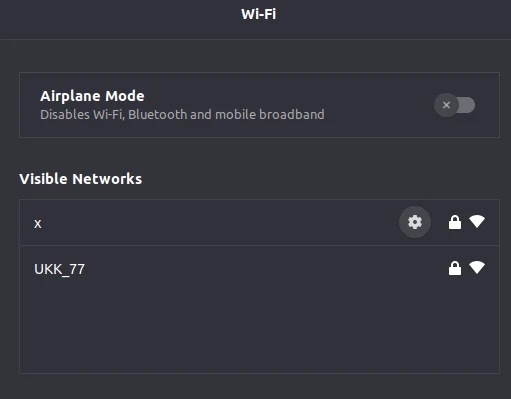The height and width of the screenshot is (399, 511).
Task: Click Wi-Fi signal icon for UKK_77
Action: pos(477,268)
